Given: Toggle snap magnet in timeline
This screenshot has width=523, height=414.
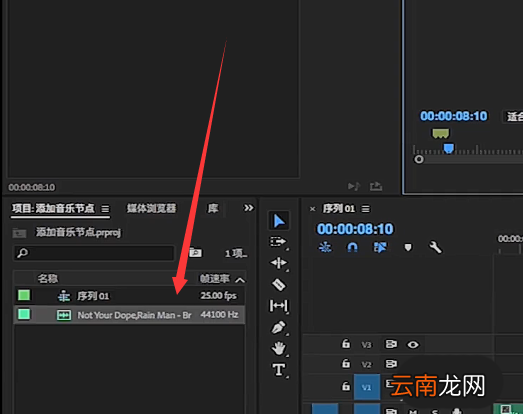Looking at the screenshot, I should pos(352,248).
